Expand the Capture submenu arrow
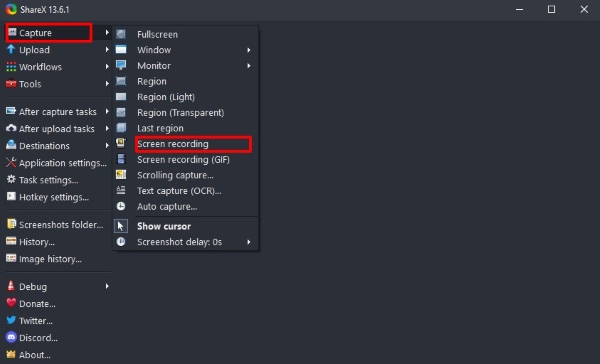This screenshot has height=364, width=600. tap(107, 33)
